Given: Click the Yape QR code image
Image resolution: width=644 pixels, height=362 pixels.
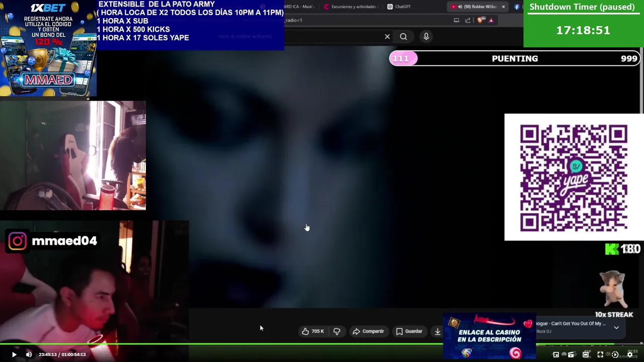Looking at the screenshot, I should tap(574, 177).
